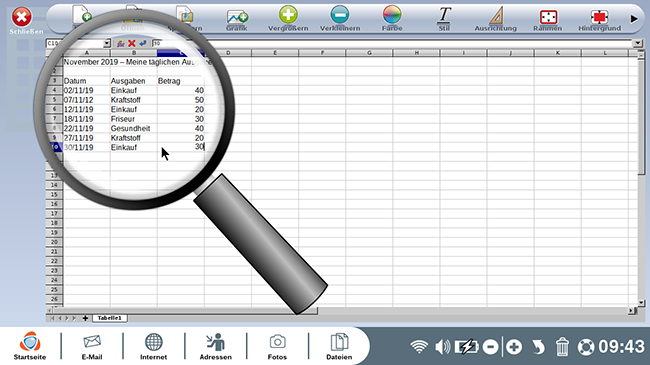Open the trash bin icon
The height and width of the screenshot is (365, 650).
click(x=562, y=346)
